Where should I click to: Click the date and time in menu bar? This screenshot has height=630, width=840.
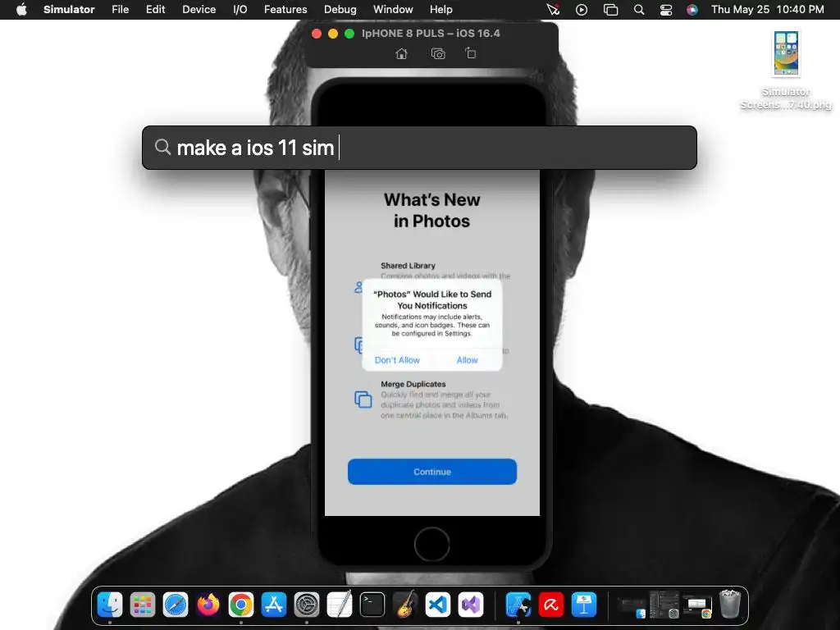tap(767, 10)
